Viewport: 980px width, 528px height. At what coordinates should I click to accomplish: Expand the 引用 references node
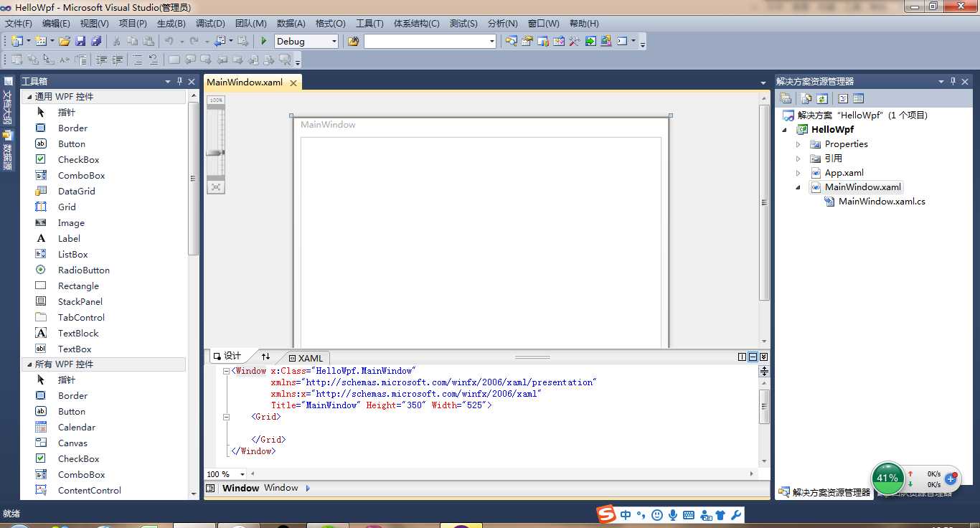point(798,159)
